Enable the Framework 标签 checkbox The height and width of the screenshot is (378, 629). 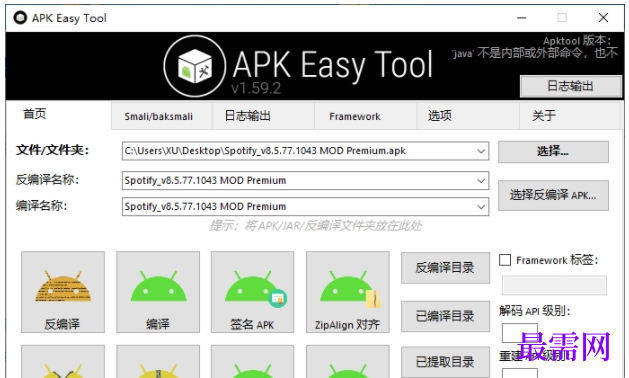(x=505, y=260)
